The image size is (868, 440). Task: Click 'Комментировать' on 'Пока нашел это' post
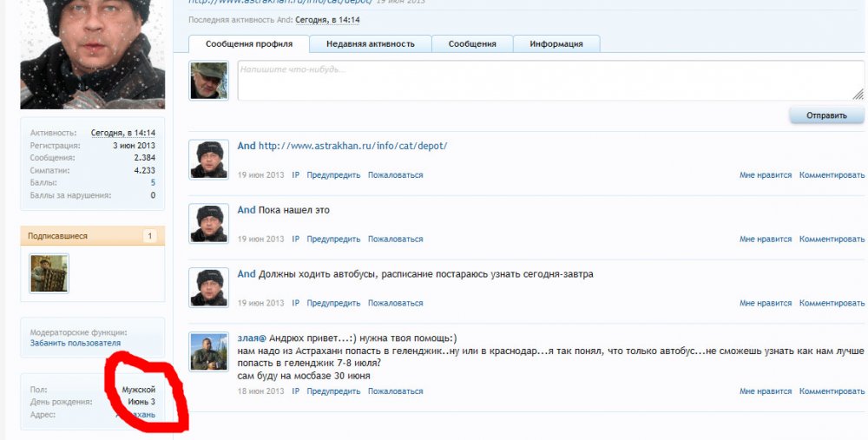pyautogui.click(x=832, y=240)
